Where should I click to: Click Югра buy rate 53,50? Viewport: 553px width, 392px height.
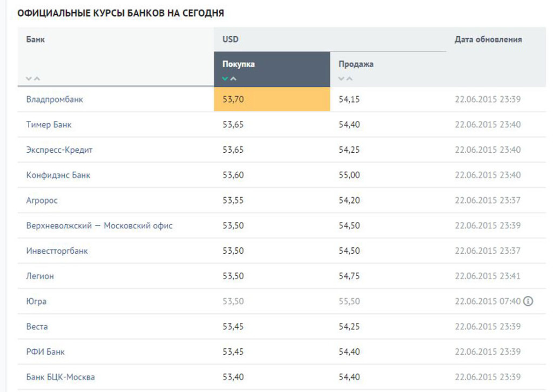point(233,301)
